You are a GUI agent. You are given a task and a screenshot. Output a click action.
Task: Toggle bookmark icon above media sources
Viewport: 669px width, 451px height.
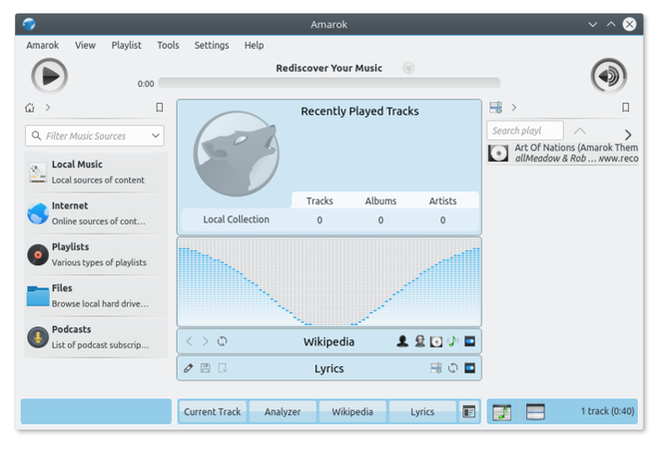pos(159,108)
